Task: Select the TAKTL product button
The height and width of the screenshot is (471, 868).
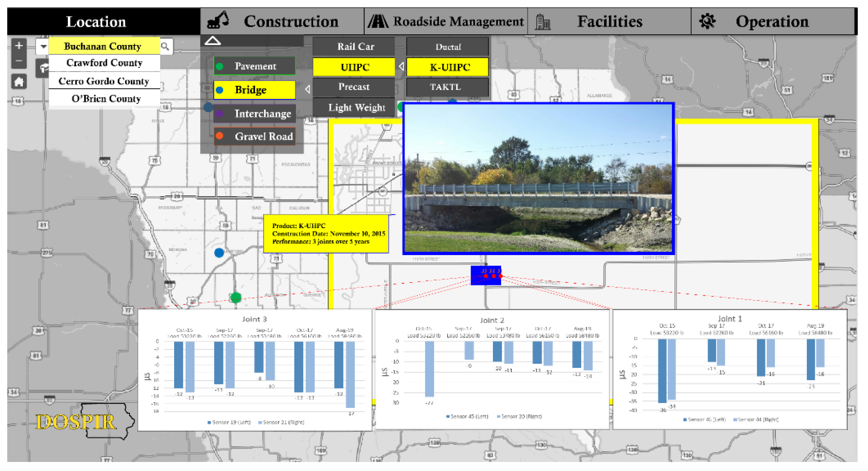Action: pos(447,87)
